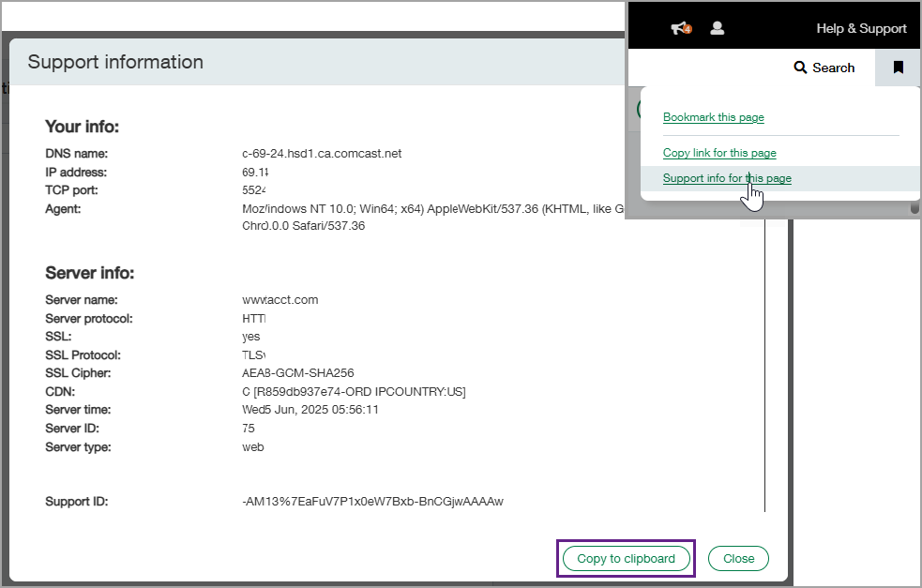Image resolution: width=922 pixels, height=588 pixels.
Task: Select the Search label in header
Action: click(833, 68)
